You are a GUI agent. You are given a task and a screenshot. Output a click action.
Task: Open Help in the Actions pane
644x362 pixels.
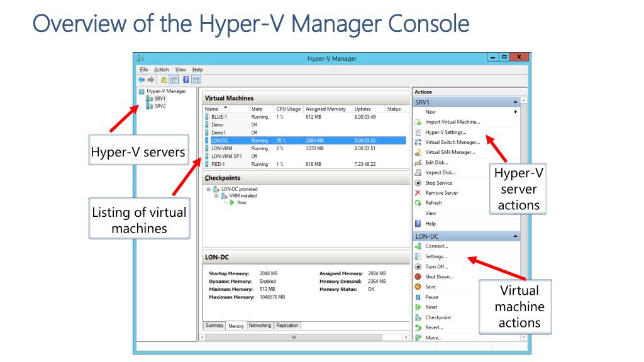pyautogui.click(x=430, y=224)
